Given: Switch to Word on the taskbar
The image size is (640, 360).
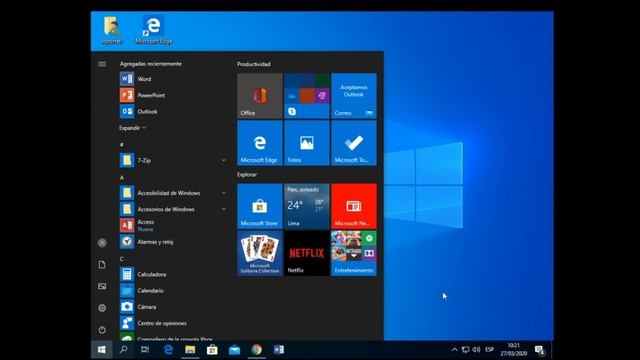Looking at the screenshot, I should (x=279, y=350).
